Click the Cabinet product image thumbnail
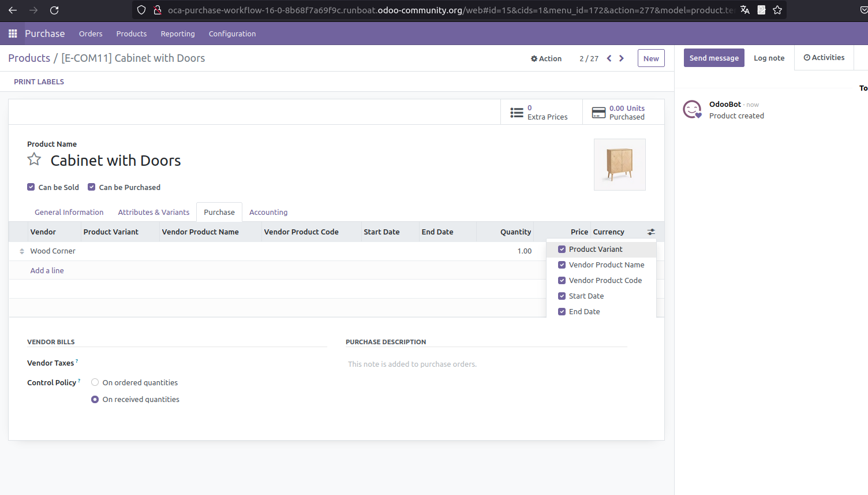The image size is (868, 495). tap(619, 165)
